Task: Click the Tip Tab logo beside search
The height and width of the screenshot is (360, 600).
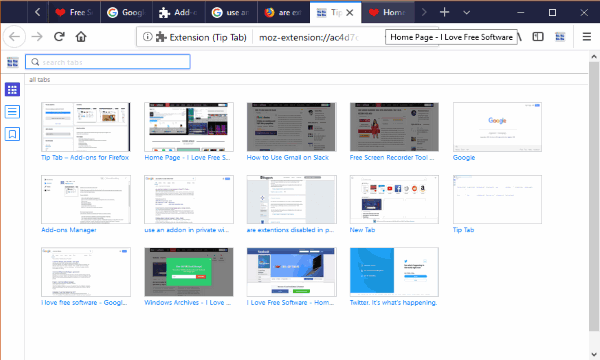Action: (x=13, y=62)
